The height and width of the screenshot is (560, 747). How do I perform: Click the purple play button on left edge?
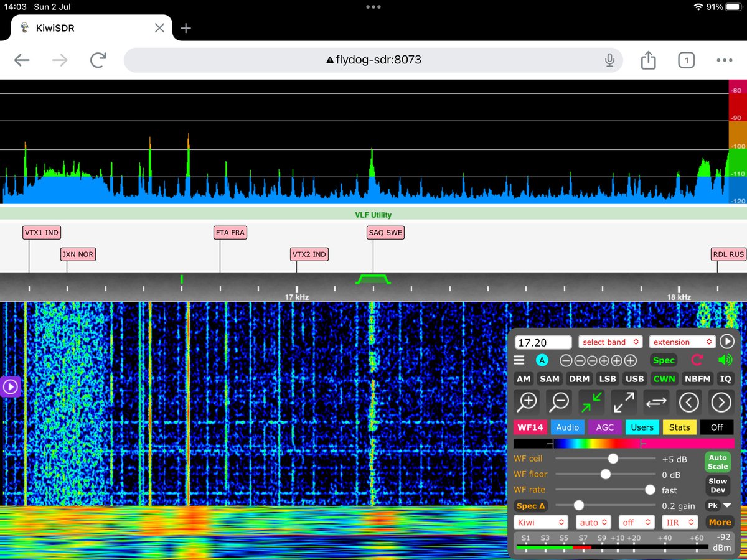(10, 387)
